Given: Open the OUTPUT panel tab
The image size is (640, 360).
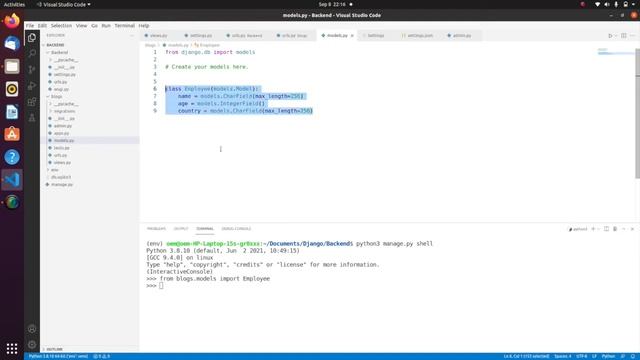Looking at the screenshot, I should 181,229.
